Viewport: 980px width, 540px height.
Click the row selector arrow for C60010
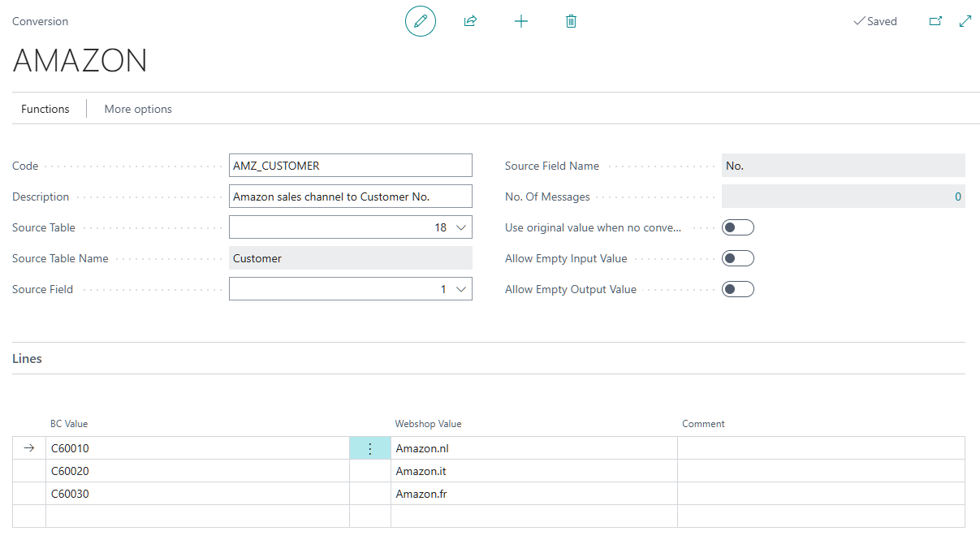click(x=29, y=448)
